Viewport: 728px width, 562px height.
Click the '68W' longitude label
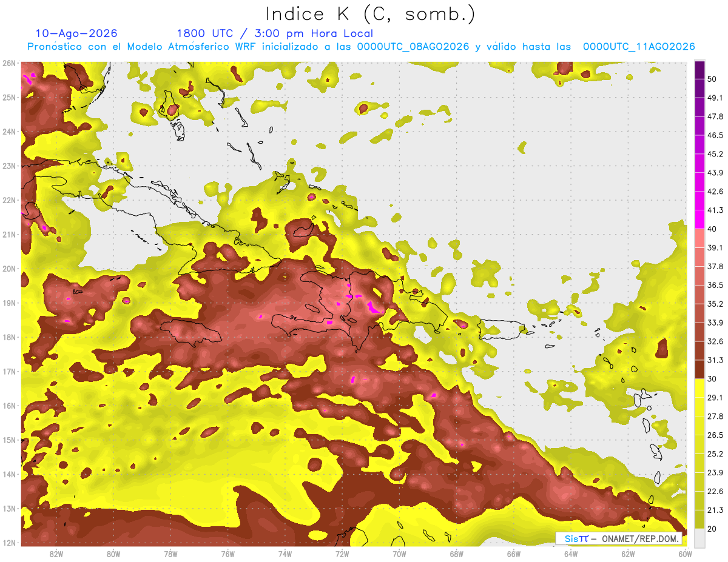(x=457, y=554)
